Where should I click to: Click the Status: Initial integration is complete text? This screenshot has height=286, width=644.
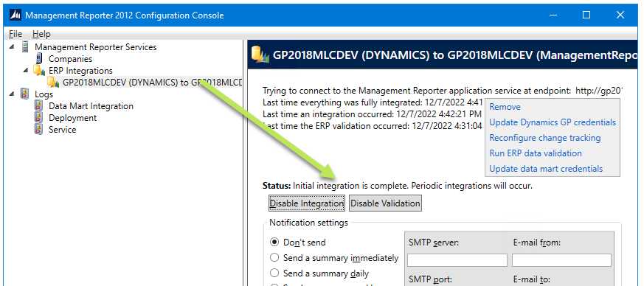tap(397, 186)
